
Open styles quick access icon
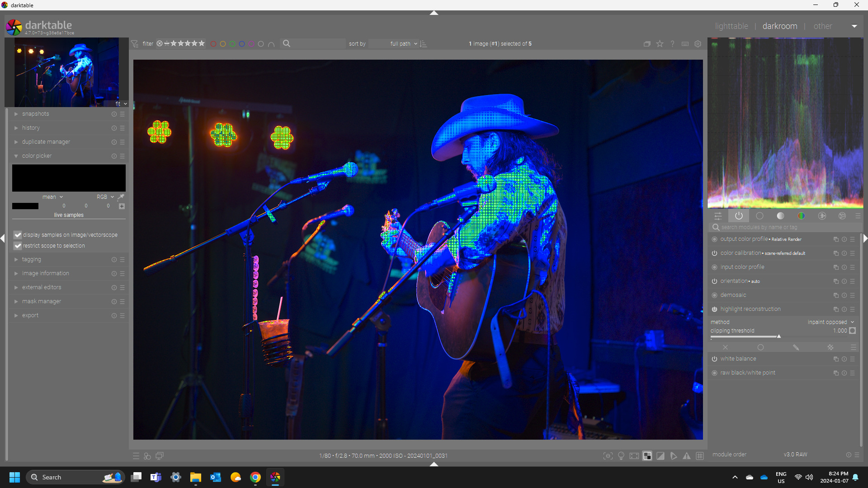click(147, 456)
